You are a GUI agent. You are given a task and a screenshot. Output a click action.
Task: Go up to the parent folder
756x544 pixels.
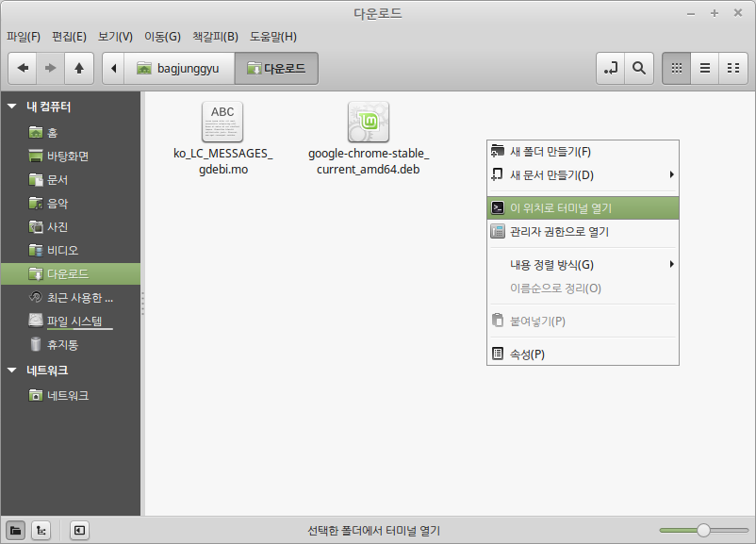coord(79,68)
